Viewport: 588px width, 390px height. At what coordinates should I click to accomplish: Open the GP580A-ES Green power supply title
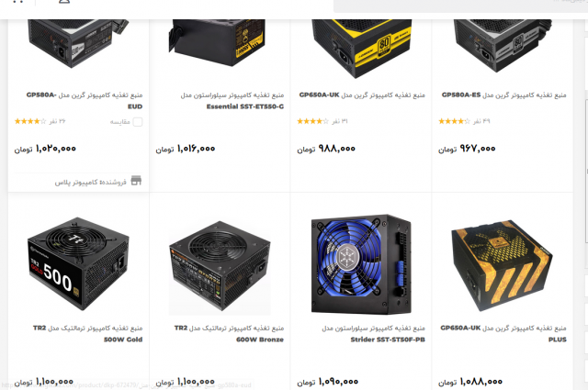503,95
